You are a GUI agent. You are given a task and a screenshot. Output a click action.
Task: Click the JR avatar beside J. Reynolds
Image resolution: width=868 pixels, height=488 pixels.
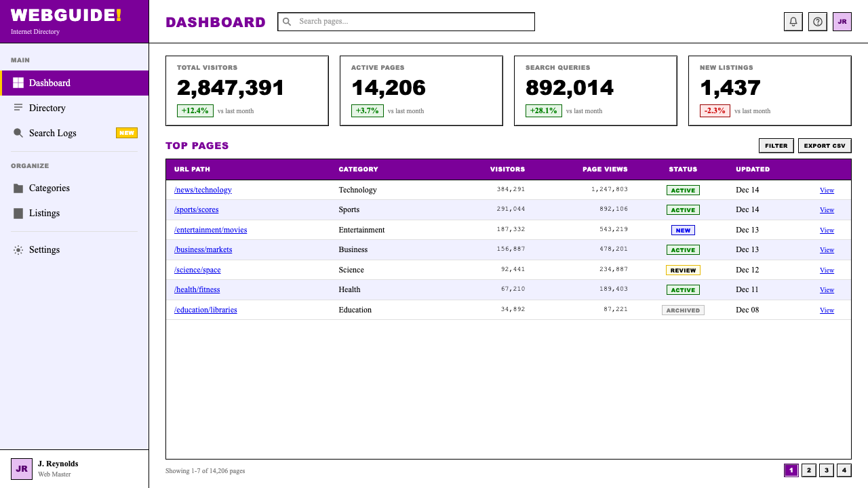22,468
